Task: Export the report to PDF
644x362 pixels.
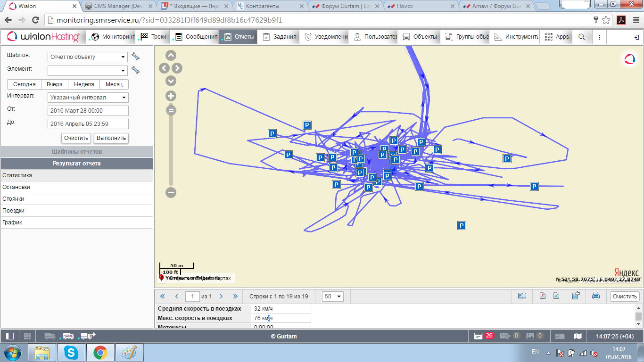Action: pos(543,296)
